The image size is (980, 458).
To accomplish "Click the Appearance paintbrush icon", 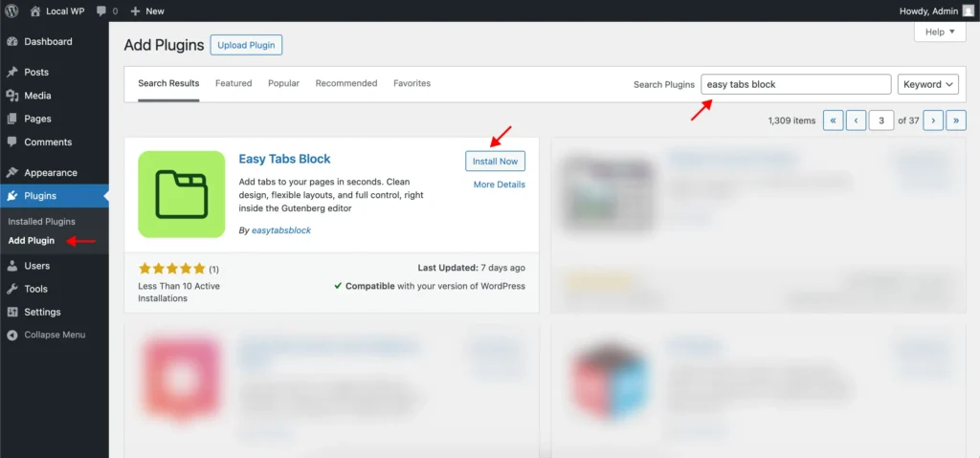I will click(x=11, y=172).
